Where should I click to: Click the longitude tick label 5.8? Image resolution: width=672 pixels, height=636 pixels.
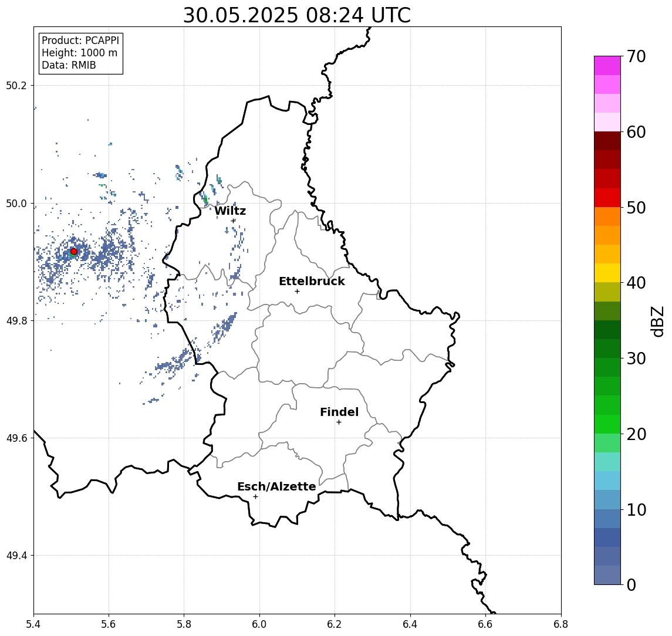pyautogui.click(x=184, y=624)
